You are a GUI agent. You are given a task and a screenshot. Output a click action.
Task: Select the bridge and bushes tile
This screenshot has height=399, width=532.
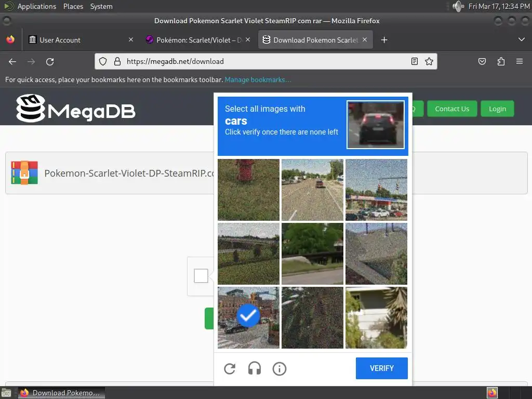coord(248,254)
